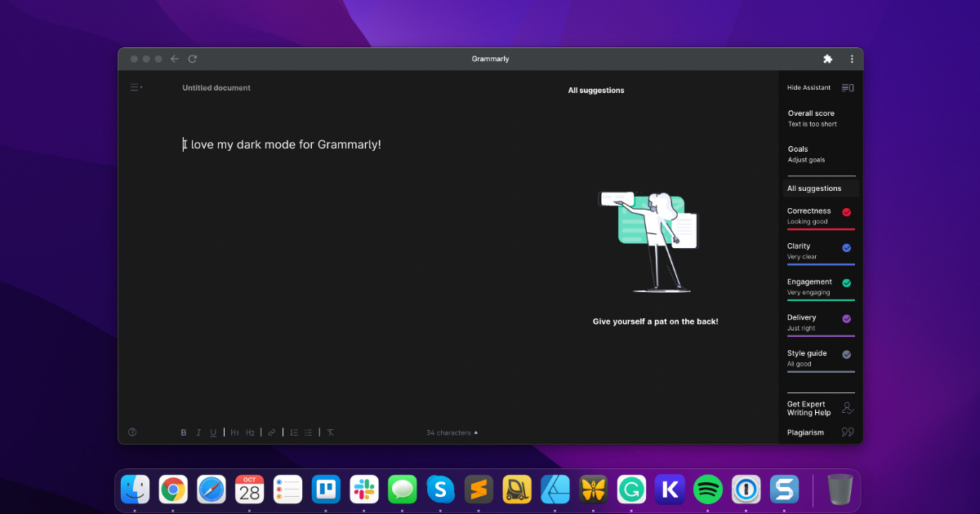Expand the 34 characters word count menu
Viewport: 980px width, 514px height.
coord(452,432)
